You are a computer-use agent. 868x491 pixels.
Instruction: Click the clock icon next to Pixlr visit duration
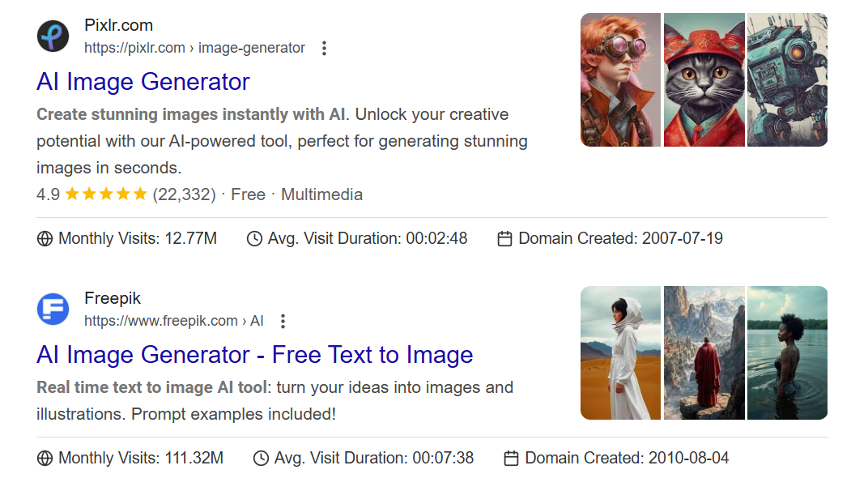(x=254, y=239)
